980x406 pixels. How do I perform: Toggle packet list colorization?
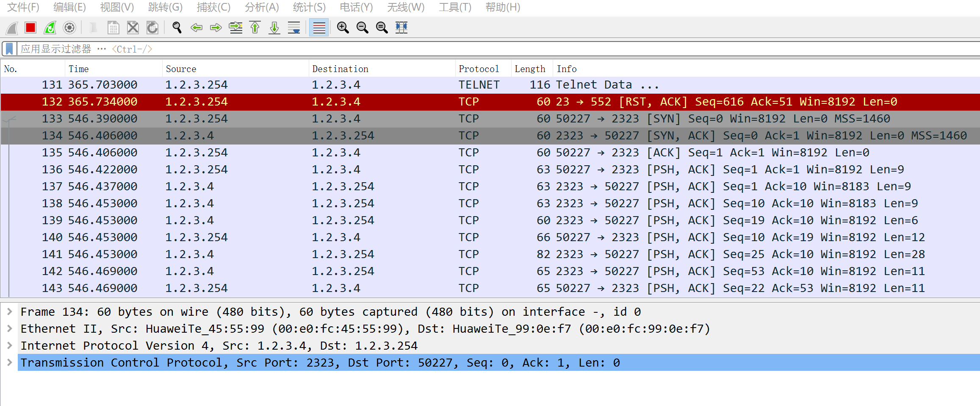(319, 28)
